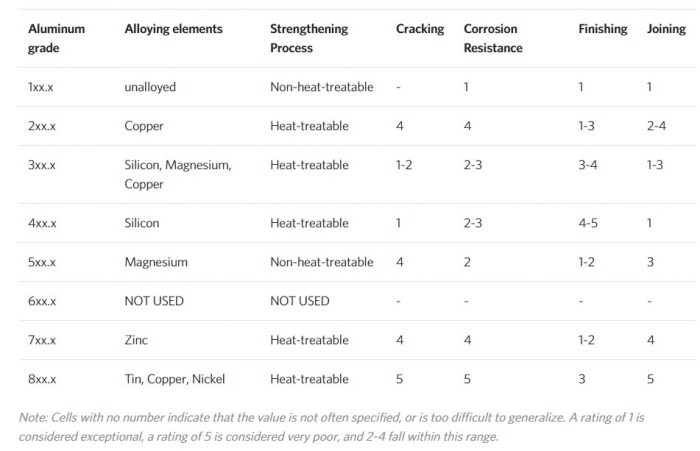Click the Strengthening Process header
This screenshot has height=451, width=700.
coord(311,38)
